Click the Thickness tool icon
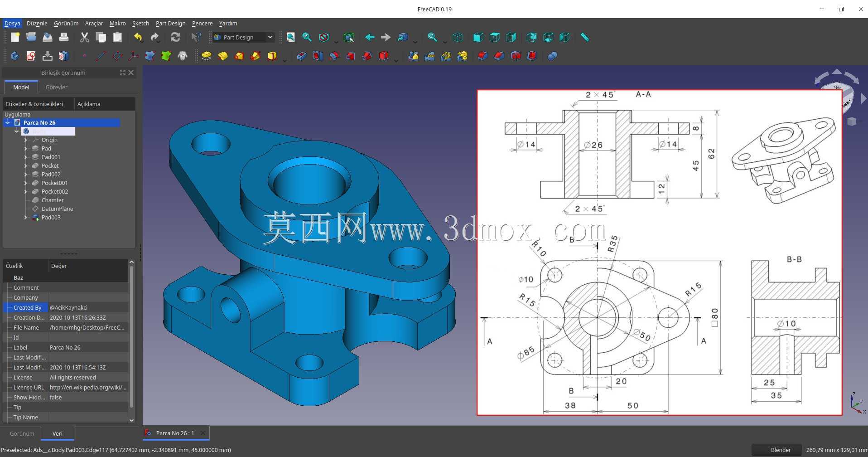Image resolution: width=868 pixels, height=457 pixels. (x=531, y=56)
